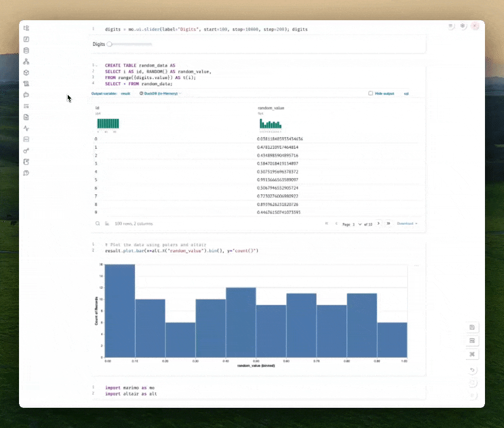504x428 pixels.
Task: Open the variables panel icon
Action: [x=26, y=39]
